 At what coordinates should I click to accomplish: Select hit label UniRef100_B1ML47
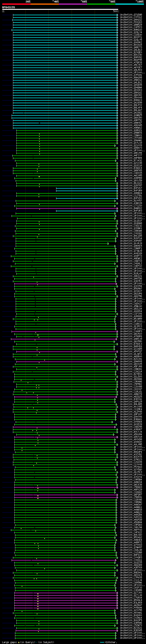131,273
